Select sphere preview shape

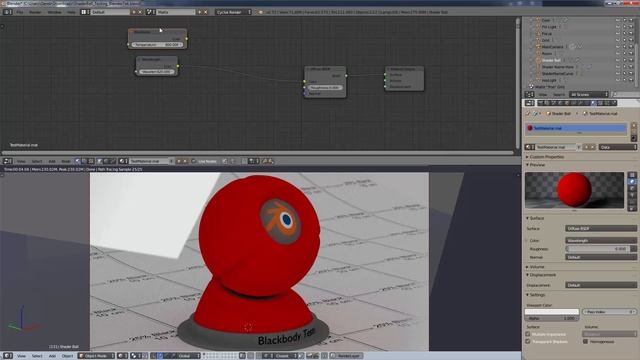(x=632, y=182)
